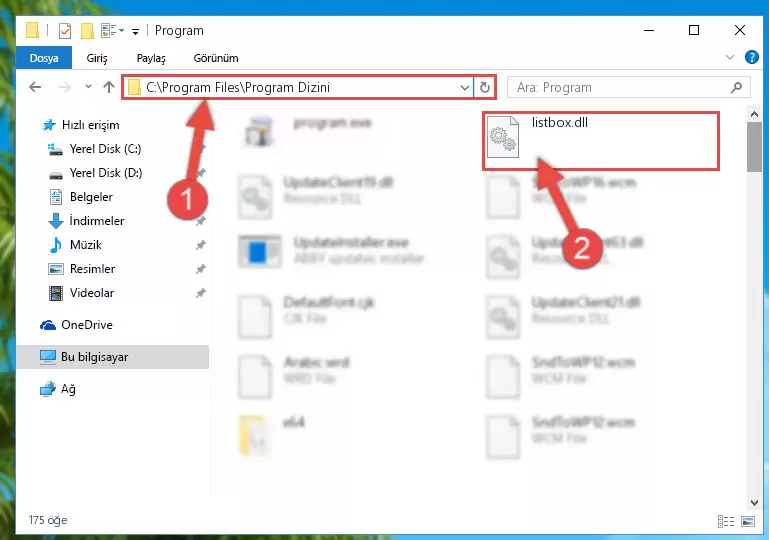
Task: Open the Help question mark icon
Action: tap(751, 57)
